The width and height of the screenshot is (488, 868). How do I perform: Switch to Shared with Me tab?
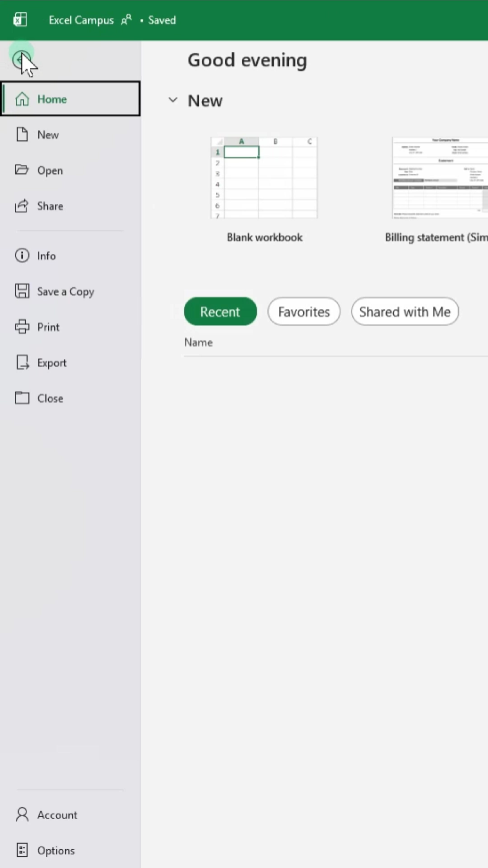(405, 311)
